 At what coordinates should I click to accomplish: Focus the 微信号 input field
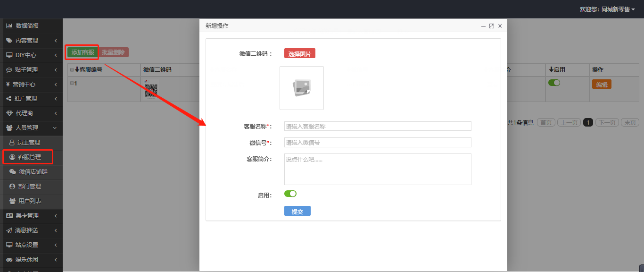pyautogui.click(x=378, y=142)
